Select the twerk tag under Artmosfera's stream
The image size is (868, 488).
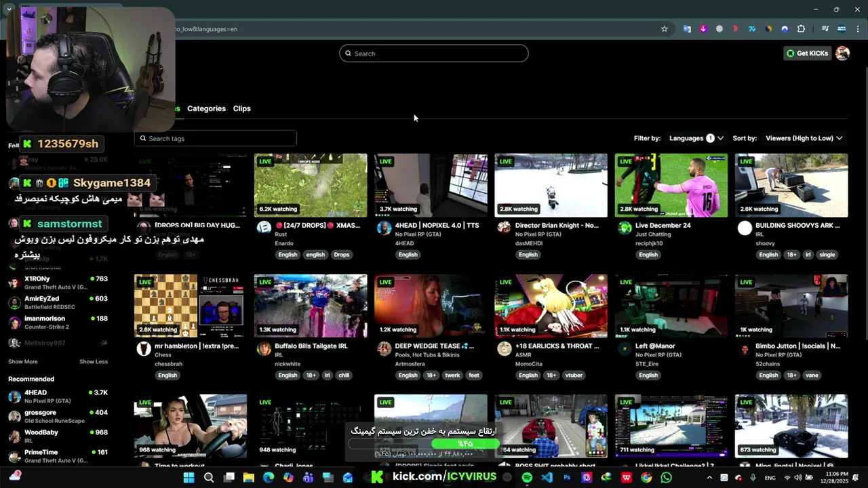pyautogui.click(x=452, y=375)
